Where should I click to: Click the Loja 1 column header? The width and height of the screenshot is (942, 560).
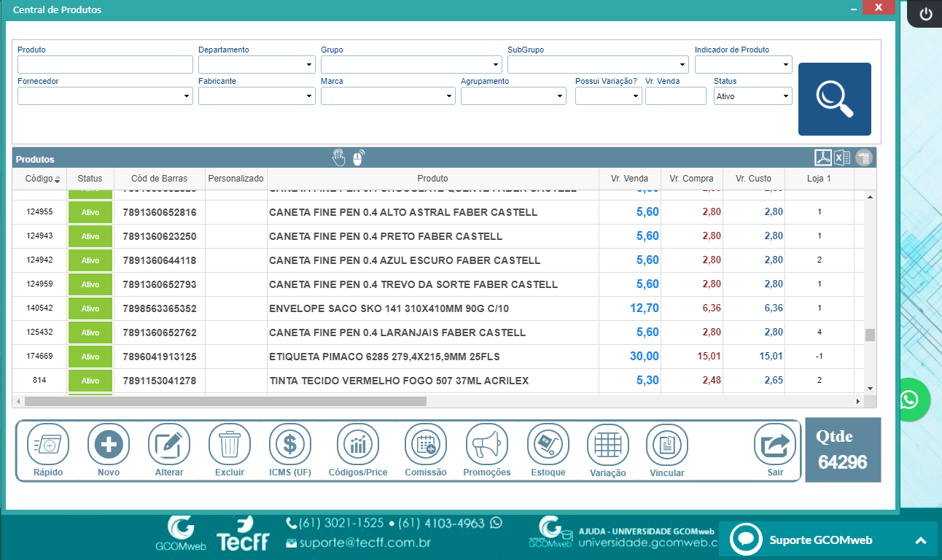tap(820, 179)
